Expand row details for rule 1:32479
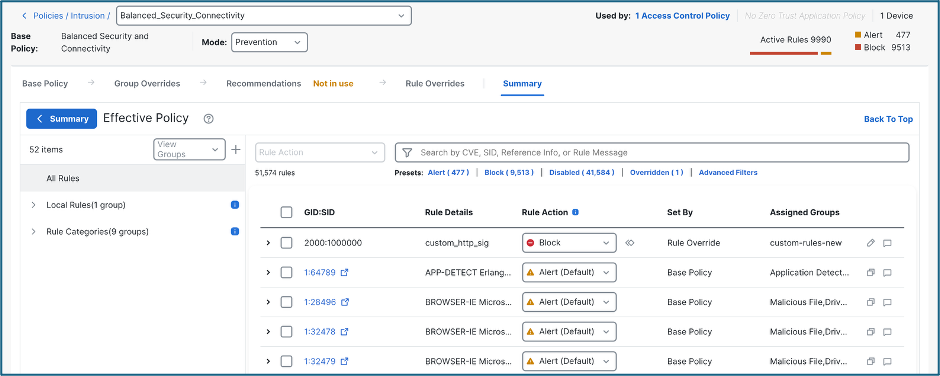This screenshot has height=376, width=940. [268, 362]
